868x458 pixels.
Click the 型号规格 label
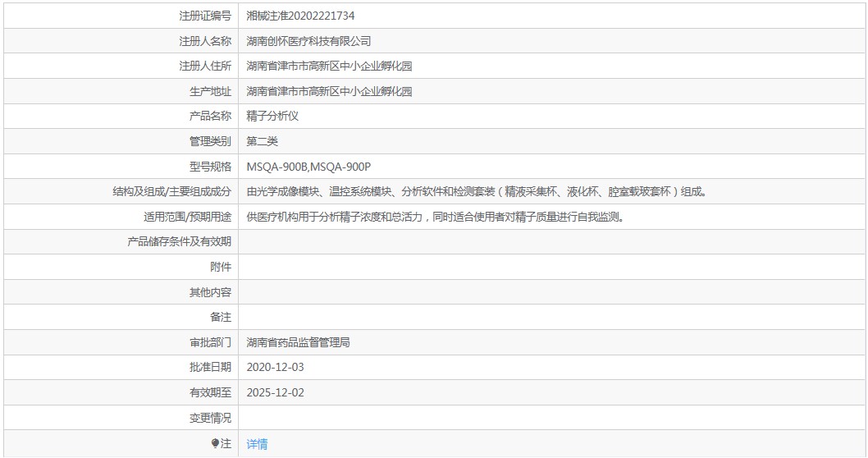(210, 167)
